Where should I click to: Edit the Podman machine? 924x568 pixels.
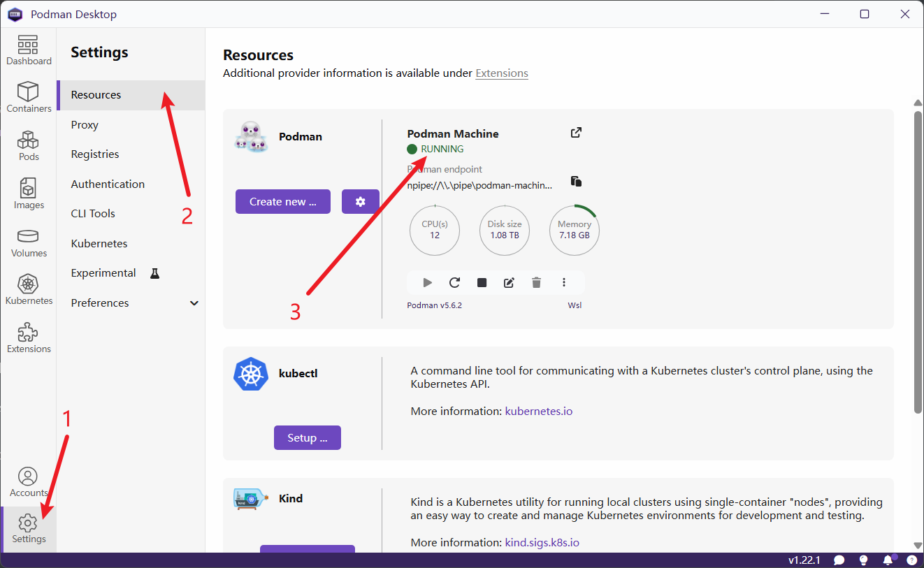(x=509, y=282)
